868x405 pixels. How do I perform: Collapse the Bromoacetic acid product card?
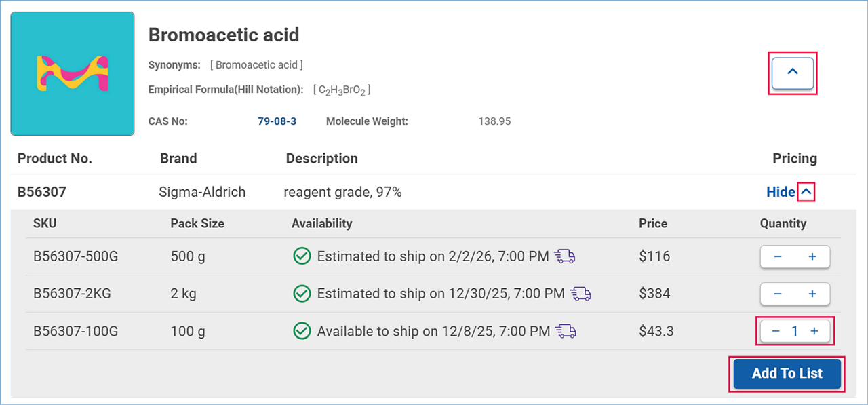(x=792, y=73)
